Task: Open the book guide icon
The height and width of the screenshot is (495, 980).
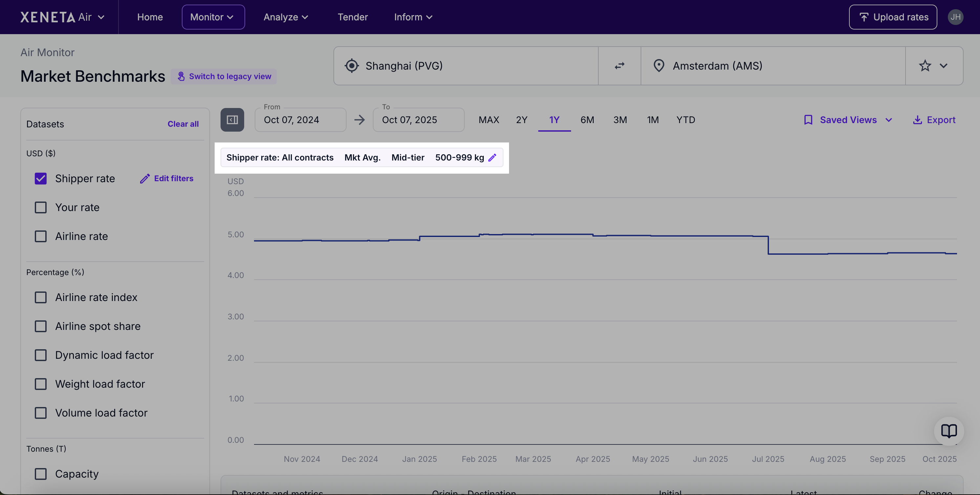Action: (949, 431)
